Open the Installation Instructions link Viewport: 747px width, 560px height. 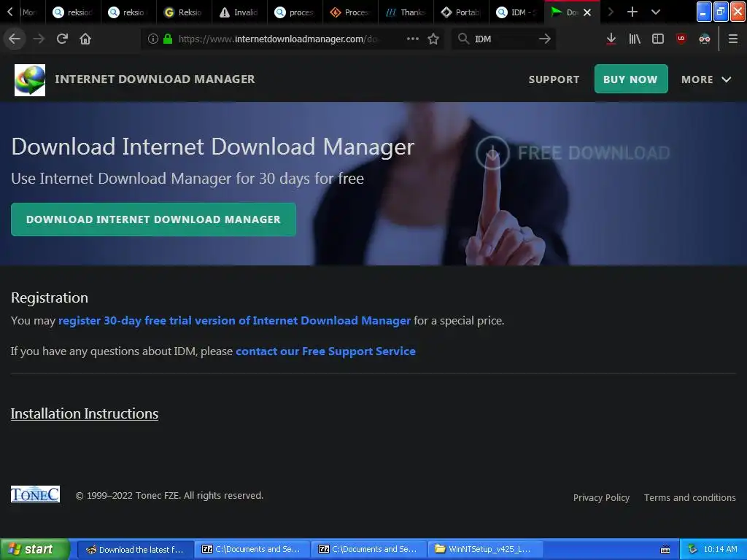click(x=85, y=414)
